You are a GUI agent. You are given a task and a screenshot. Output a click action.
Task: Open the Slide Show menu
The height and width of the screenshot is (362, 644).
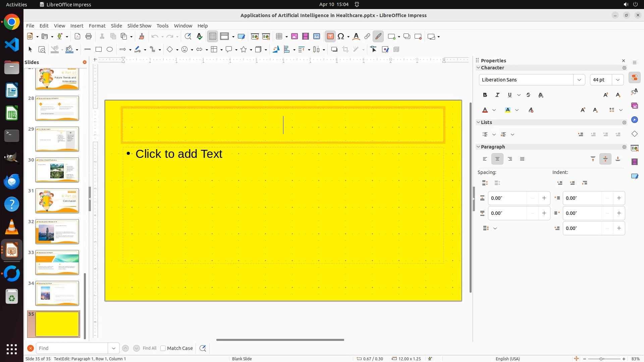139,26
